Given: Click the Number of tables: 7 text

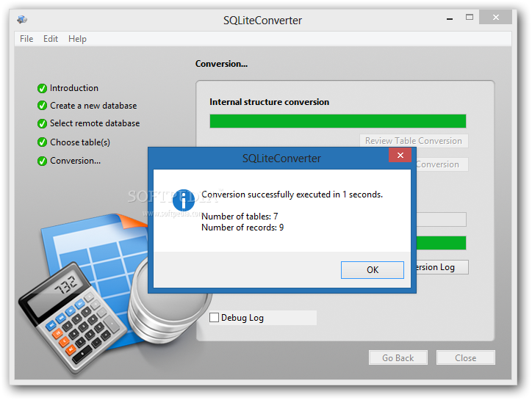Looking at the screenshot, I should click(240, 217).
